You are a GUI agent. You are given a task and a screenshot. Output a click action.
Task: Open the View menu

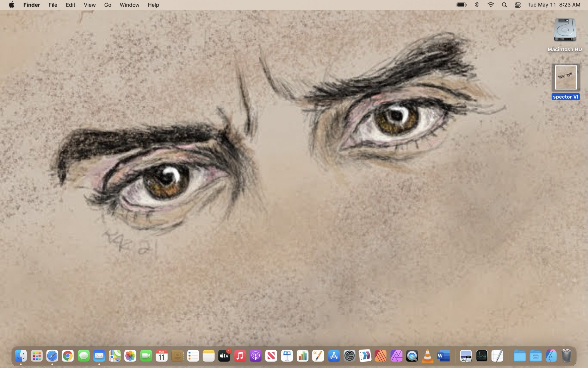tap(89, 5)
